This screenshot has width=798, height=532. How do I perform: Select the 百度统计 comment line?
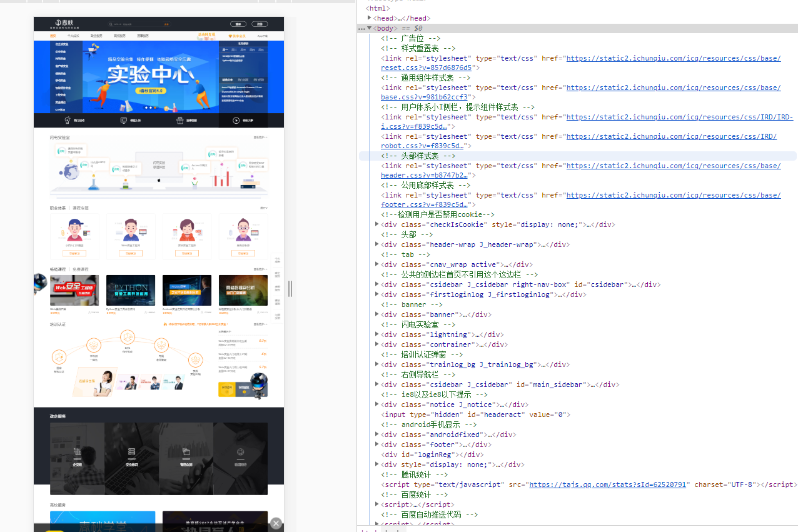point(414,494)
